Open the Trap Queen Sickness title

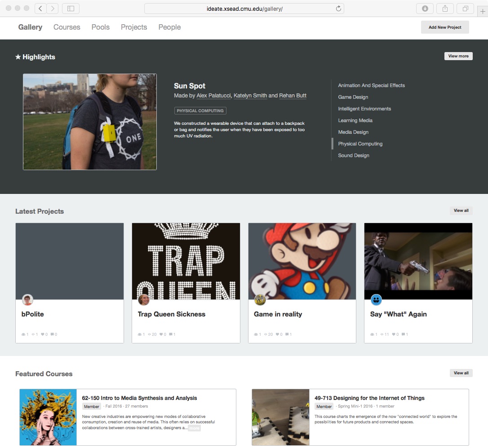172,314
